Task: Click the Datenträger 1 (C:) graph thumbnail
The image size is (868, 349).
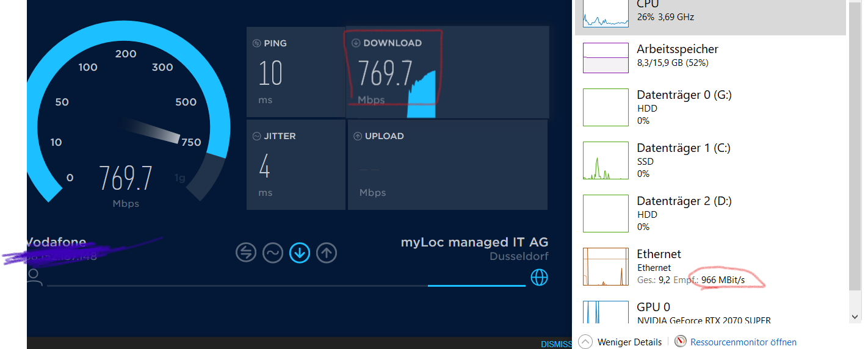Action: click(606, 160)
